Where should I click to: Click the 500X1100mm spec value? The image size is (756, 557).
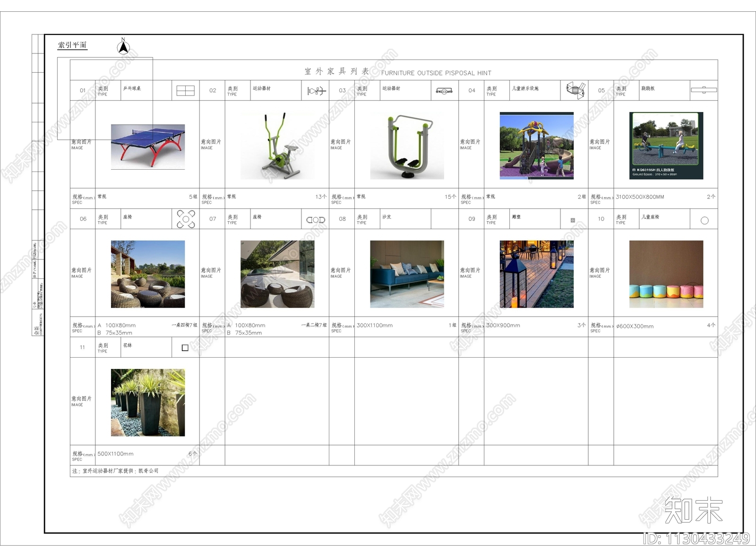click(115, 454)
